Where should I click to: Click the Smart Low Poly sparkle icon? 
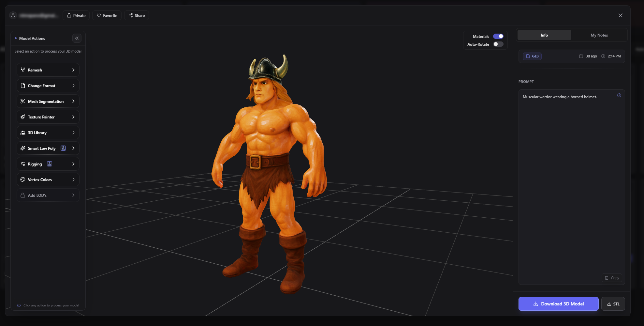[23, 148]
